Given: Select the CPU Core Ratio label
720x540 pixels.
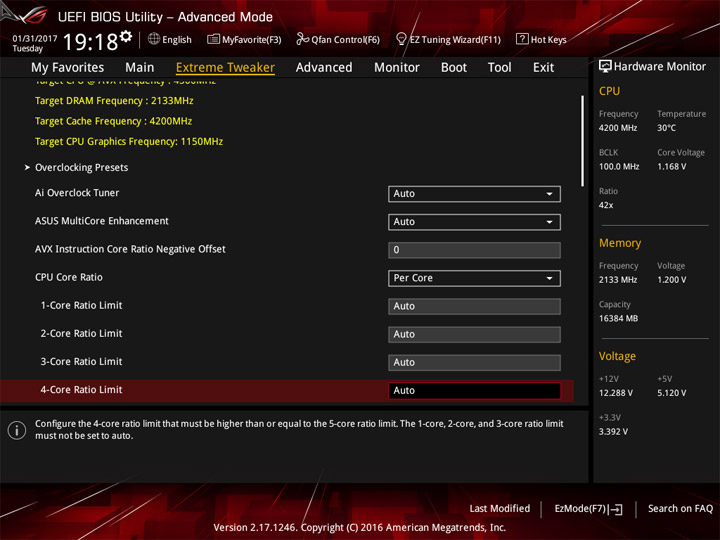Looking at the screenshot, I should (69, 277).
